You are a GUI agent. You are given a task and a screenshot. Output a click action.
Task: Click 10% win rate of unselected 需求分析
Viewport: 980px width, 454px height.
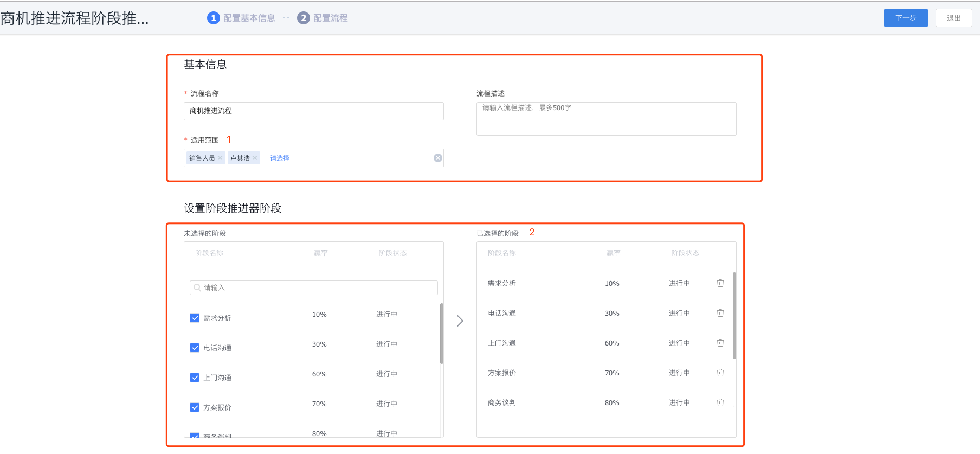[x=319, y=315]
